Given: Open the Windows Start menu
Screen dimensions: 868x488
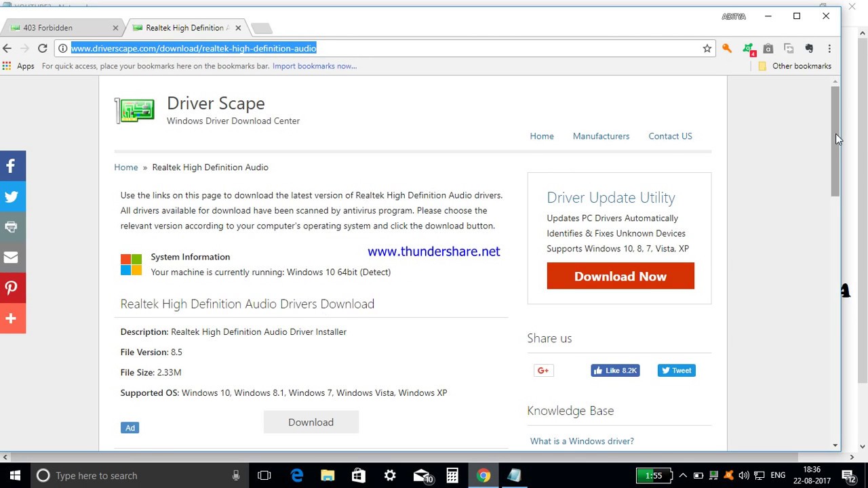Looking at the screenshot, I should click(15, 475).
